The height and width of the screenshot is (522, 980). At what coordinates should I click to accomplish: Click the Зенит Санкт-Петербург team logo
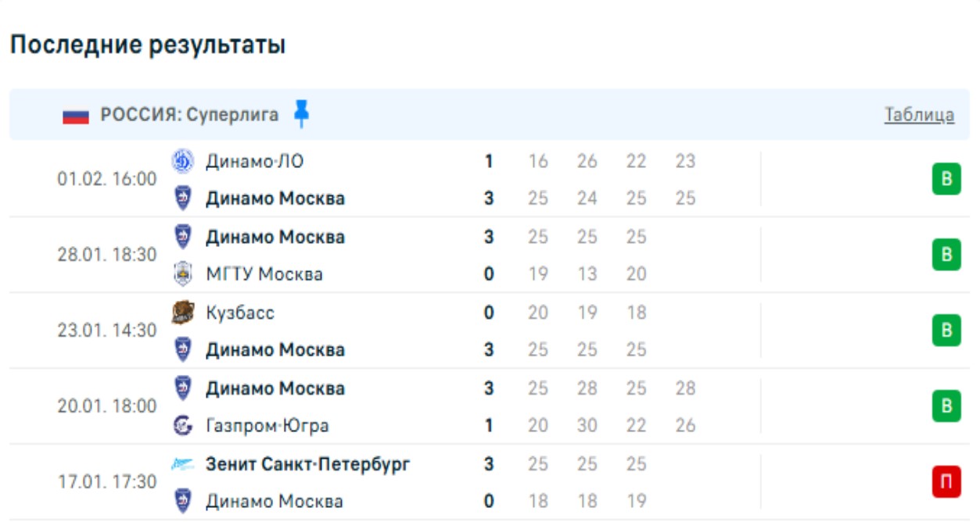click(182, 464)
